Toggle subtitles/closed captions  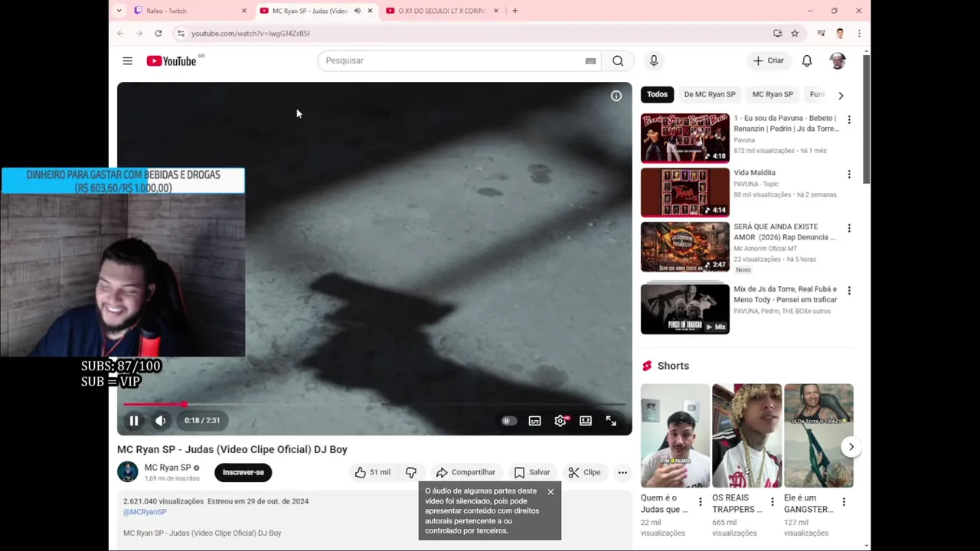[535, 420]
